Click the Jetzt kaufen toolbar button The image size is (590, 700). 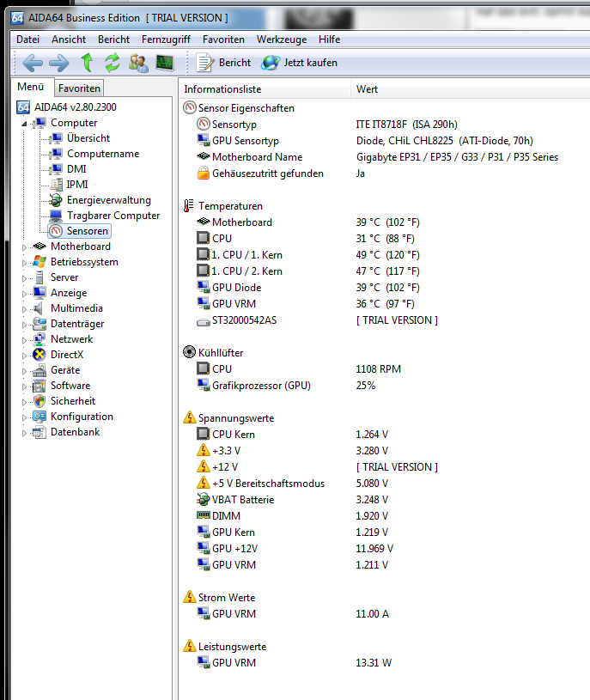coord(300,63)
